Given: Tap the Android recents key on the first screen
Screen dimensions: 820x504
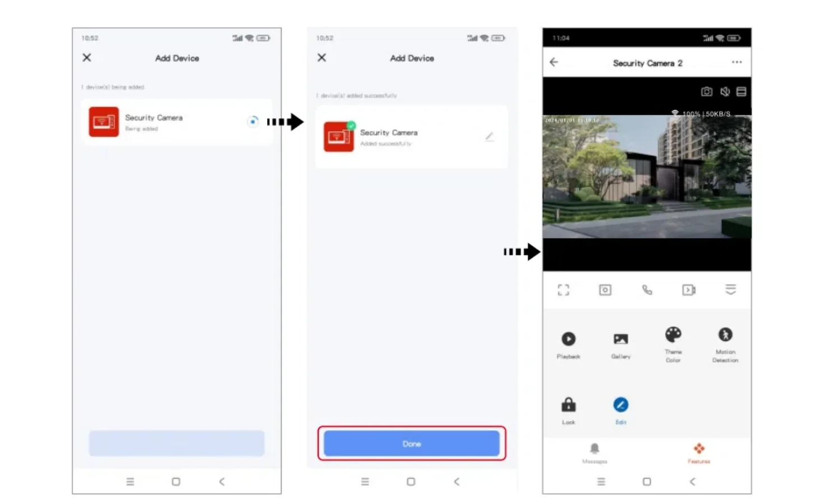Looking at the screenshot, I should click(130, 482).
